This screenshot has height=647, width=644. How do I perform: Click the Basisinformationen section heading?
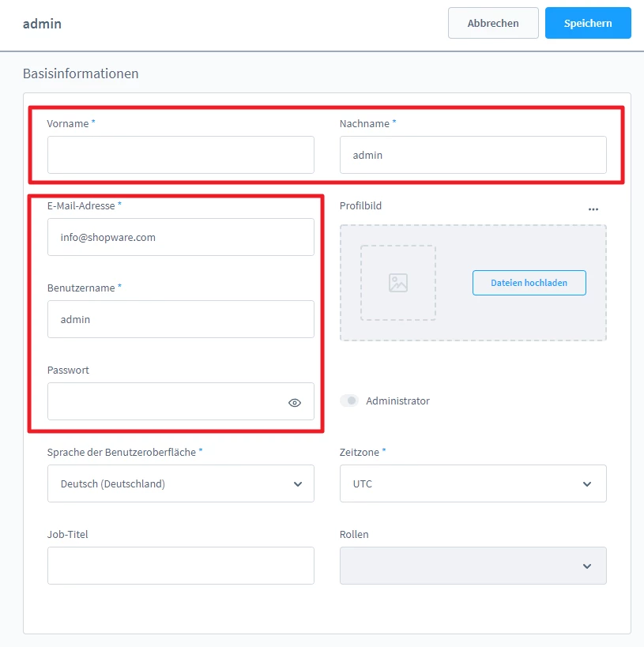[81, 73]
